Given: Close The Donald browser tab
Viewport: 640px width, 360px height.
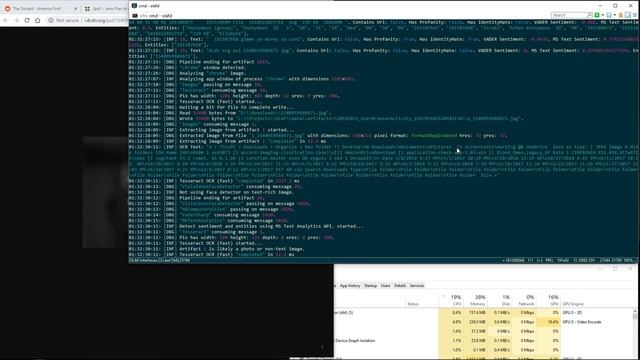Looking at the screenshot, I should (x=76, y=8).
